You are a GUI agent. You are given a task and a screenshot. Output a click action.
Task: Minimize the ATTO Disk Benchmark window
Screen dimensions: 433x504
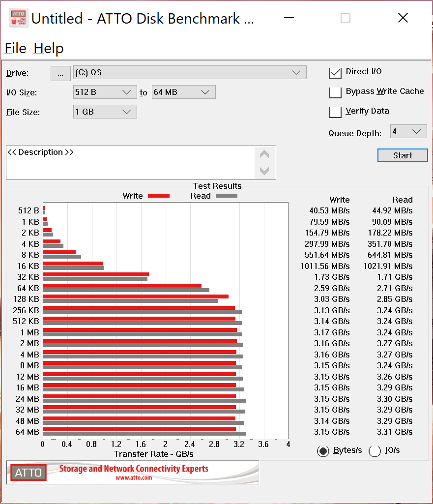(x=289, y=18)
